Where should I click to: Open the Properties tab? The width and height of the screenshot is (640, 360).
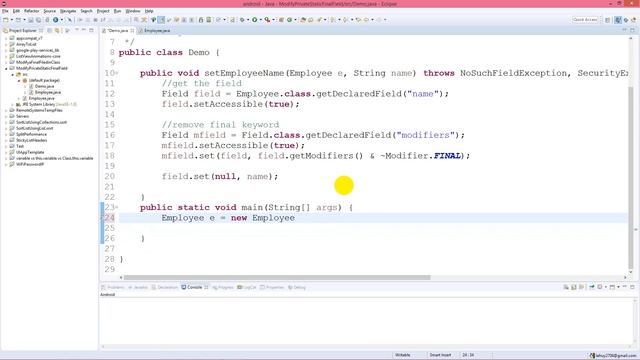[272, 287]
